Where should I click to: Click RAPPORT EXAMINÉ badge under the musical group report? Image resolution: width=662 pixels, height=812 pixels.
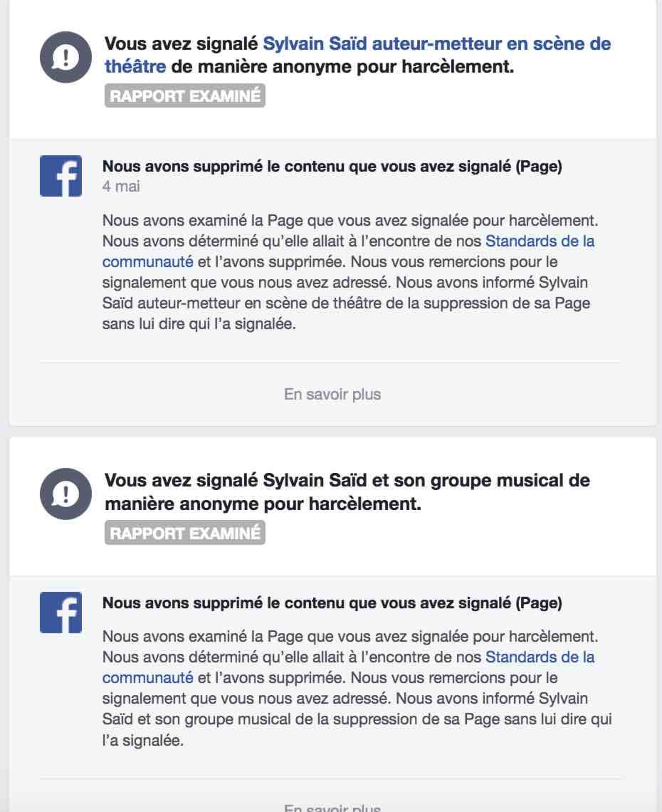coord(185,533)
